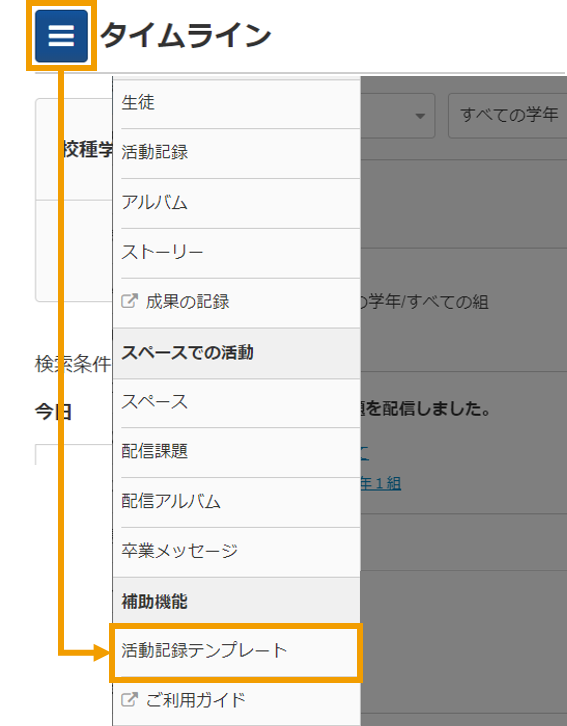567x726 pixels.
Task: Open 配信アルバム menu item
Action: (237, 502)
